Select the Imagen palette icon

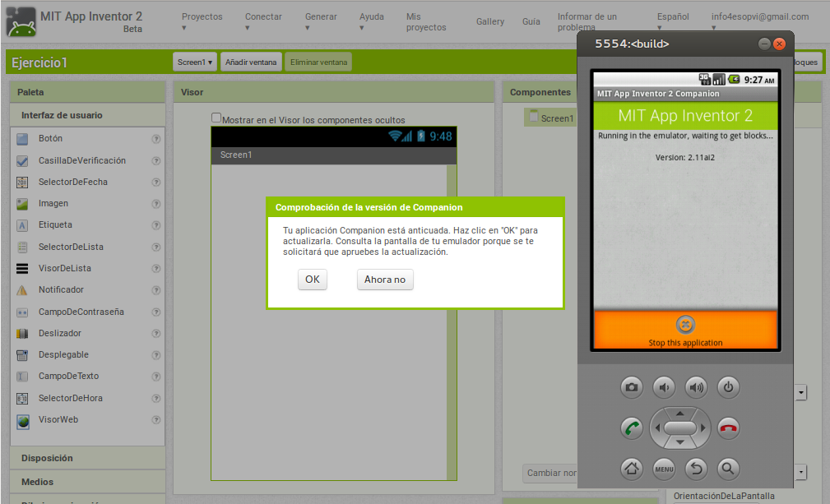(22, 204)
